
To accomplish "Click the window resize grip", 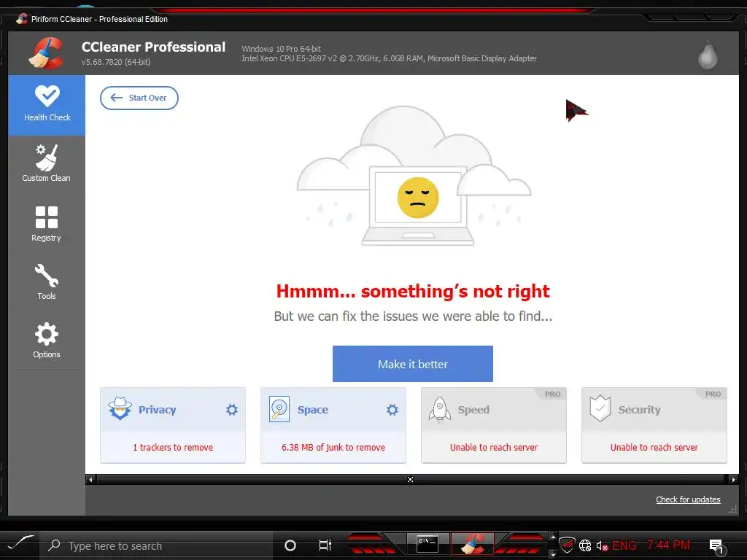I will [x=733, y=510].
